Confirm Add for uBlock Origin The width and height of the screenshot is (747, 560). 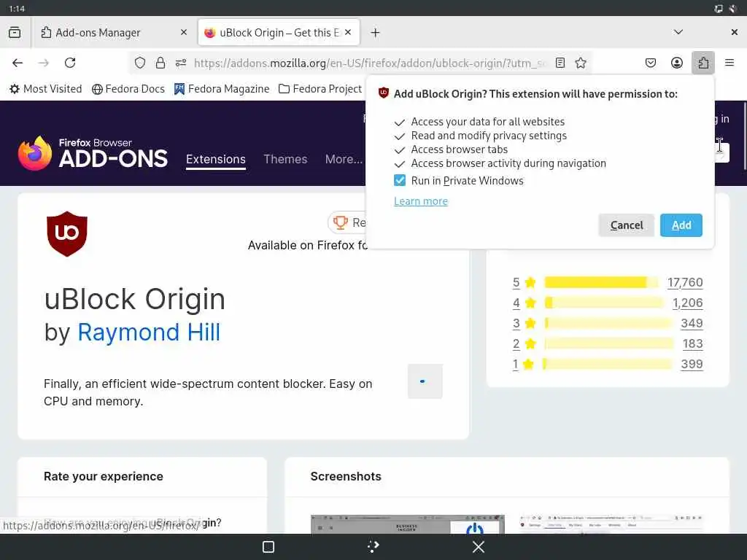click(681, 225)
